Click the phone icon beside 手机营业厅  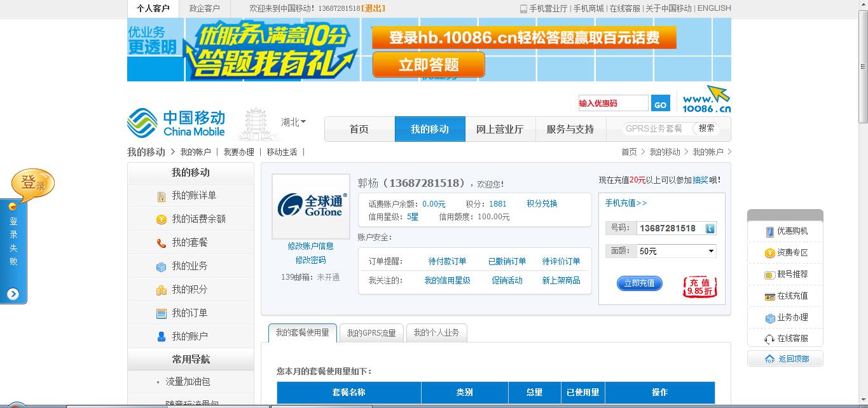pos(523,9)
